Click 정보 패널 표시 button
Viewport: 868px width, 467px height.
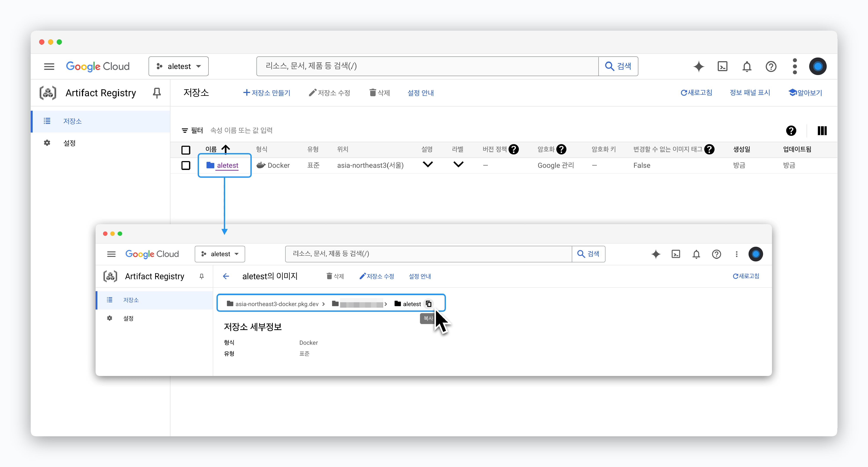pos(750,93)
